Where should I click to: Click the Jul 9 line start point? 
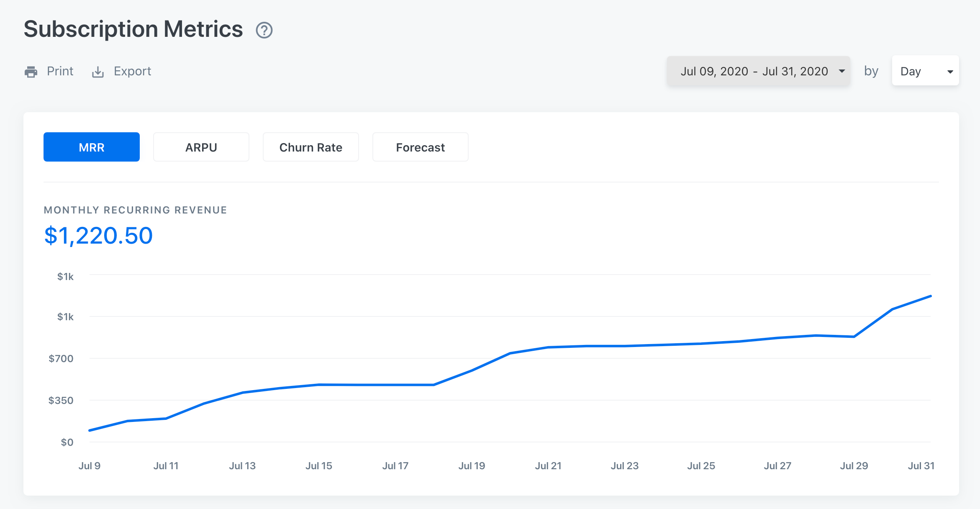point(90,430)
